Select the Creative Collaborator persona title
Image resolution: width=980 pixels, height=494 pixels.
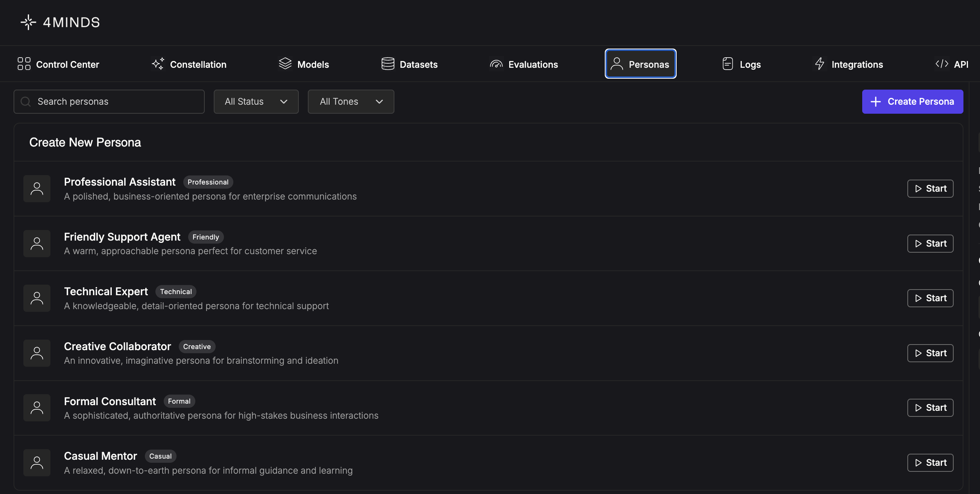(x=117, y=346)
